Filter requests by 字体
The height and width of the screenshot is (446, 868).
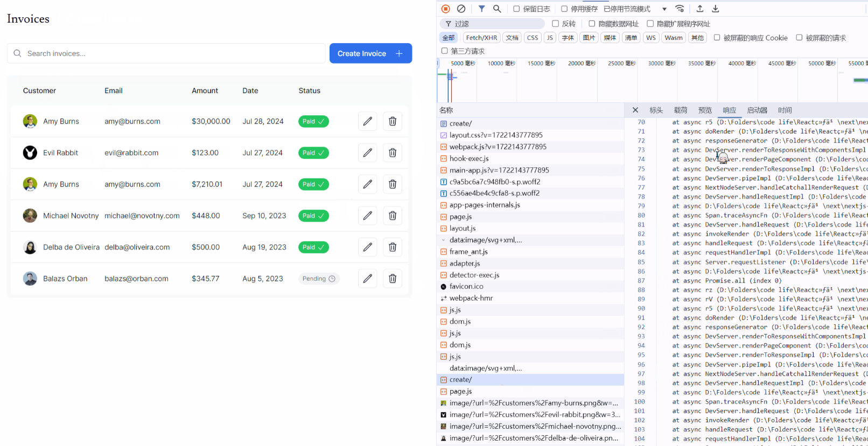568,38
